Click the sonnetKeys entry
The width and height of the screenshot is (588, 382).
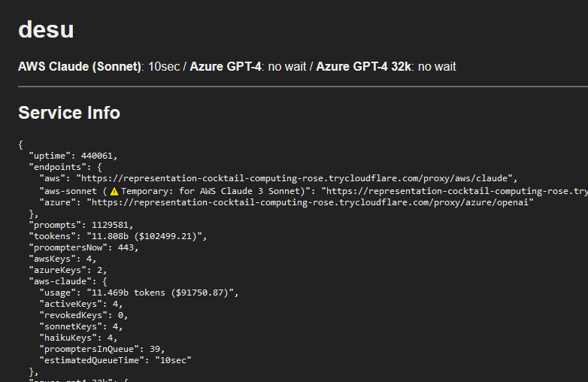(x=80, y=326)
